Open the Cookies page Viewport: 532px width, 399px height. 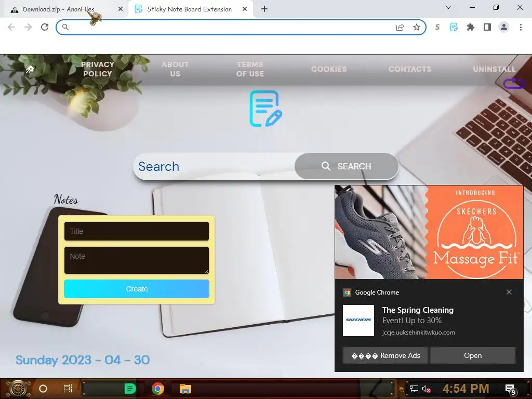329,69
